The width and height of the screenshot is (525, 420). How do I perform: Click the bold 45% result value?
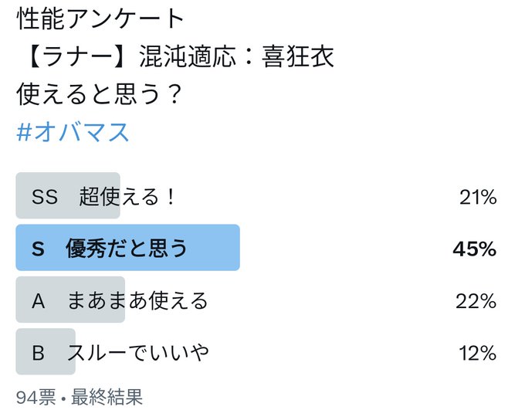coord(475,249)
